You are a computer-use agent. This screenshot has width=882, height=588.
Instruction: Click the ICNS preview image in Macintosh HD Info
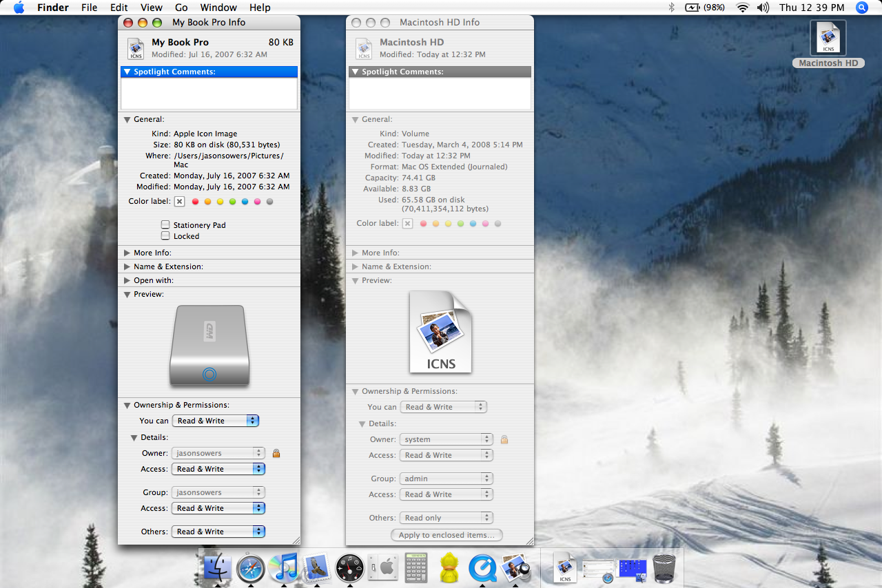point(440,332)
